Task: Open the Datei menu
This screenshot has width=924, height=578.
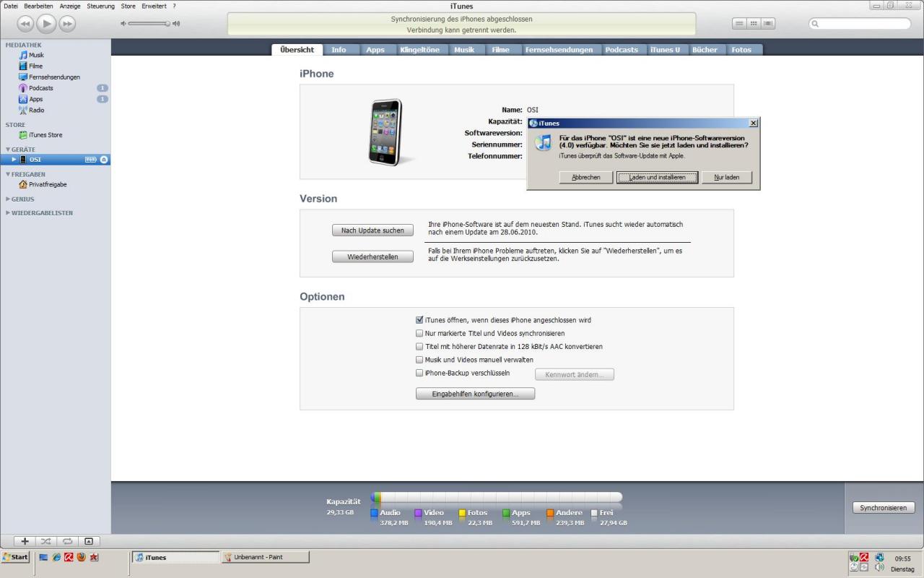Action: coord(12,6)
